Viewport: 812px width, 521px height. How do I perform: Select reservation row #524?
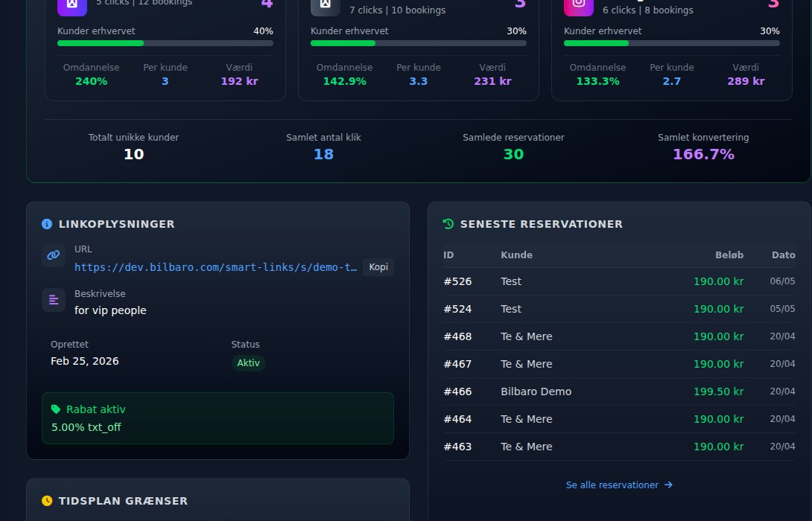pos(619,309)
